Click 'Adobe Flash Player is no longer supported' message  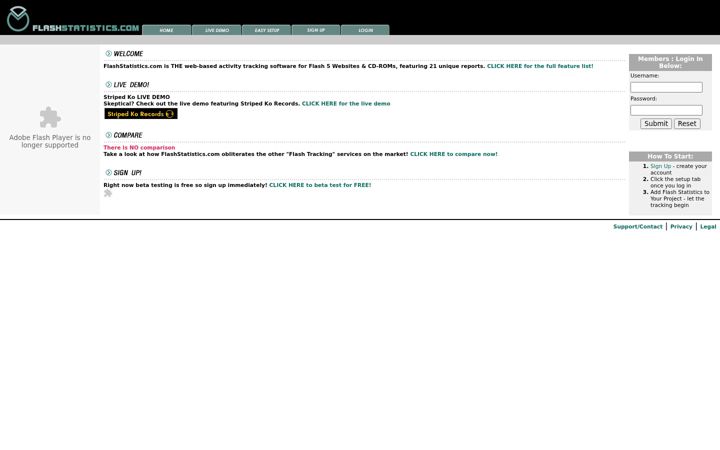pyautogui.click(x=50, y=141)
